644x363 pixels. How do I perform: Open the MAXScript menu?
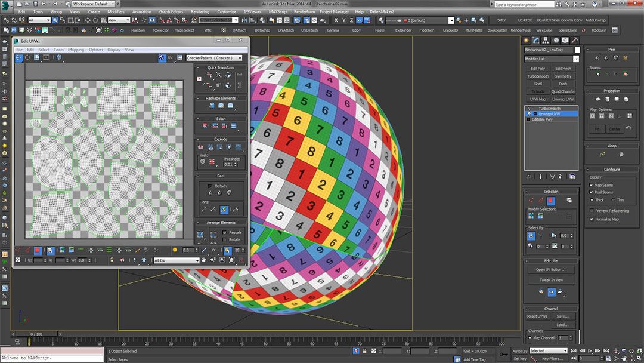coord(278,11)
